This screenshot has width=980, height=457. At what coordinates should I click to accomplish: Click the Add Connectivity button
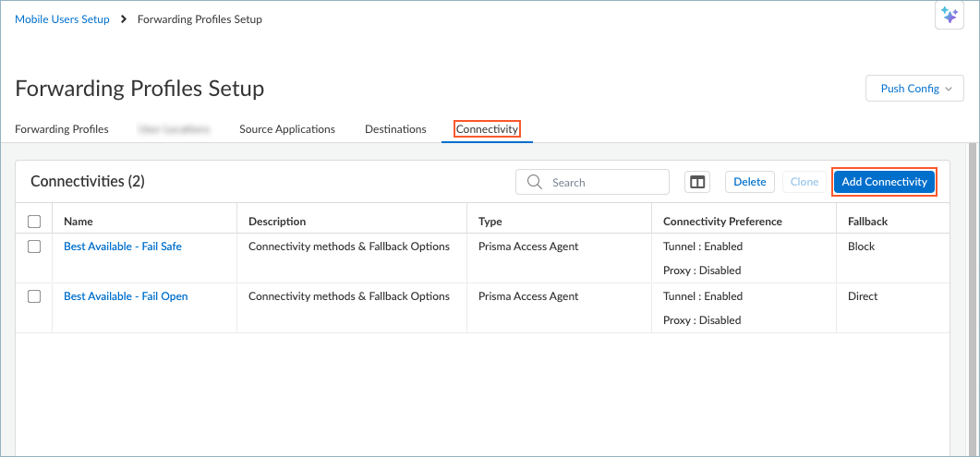pyautogui.click(x=884, y=182)
